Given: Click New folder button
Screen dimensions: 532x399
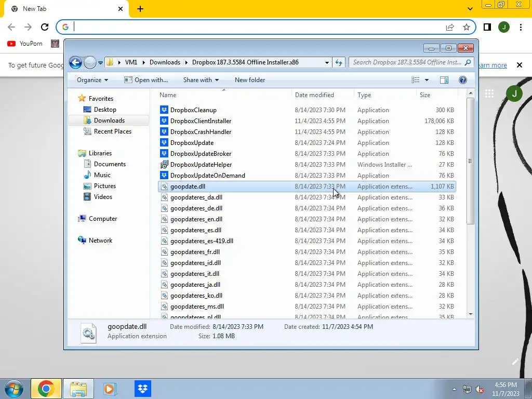Looking at the screenshot, I should 250,79.
